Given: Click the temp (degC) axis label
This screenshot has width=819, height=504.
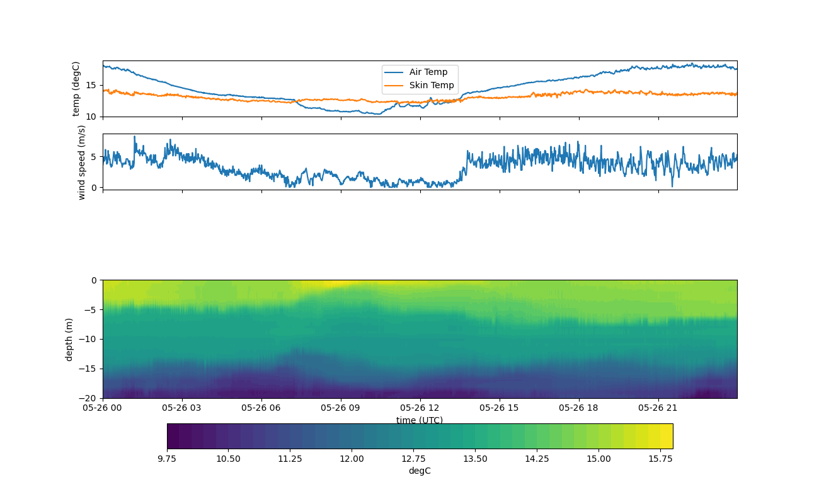Looking at the screenshot, I should (x=76, y=89).
